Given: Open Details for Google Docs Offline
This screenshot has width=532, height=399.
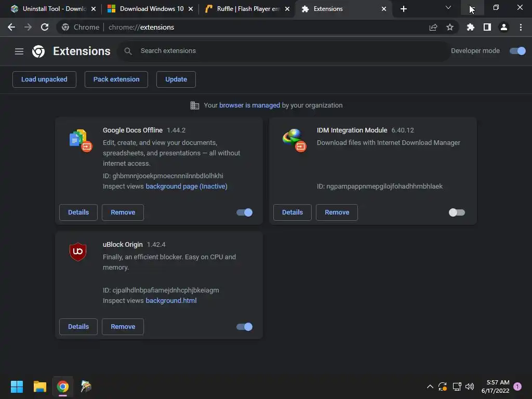Looking at the screenshot, I should pyautogui.click(x=78, y=212).
